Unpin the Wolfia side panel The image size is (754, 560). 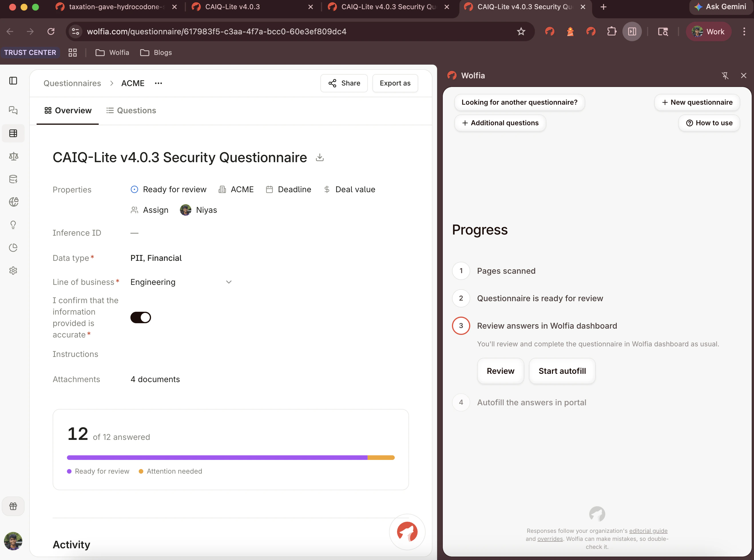click(x=725, y=76)
